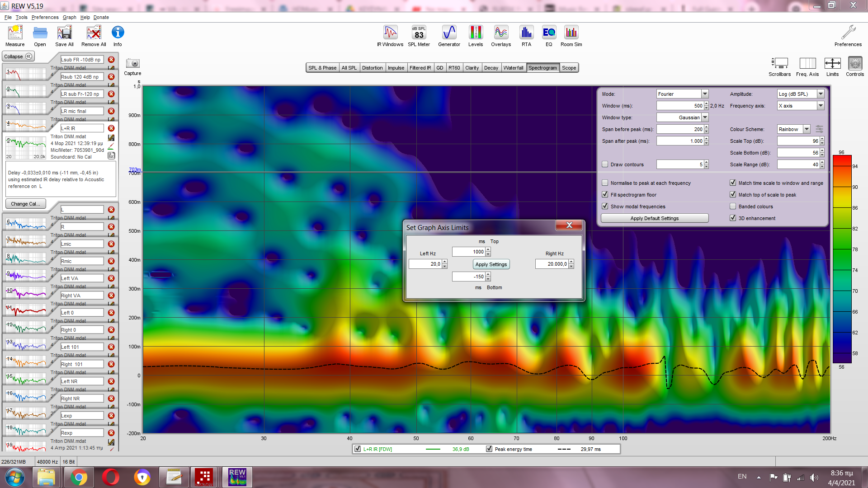Toggle Match top of scale to peak
The height and width of the screenshot is (488, 868).
click(x=733, y=195)
